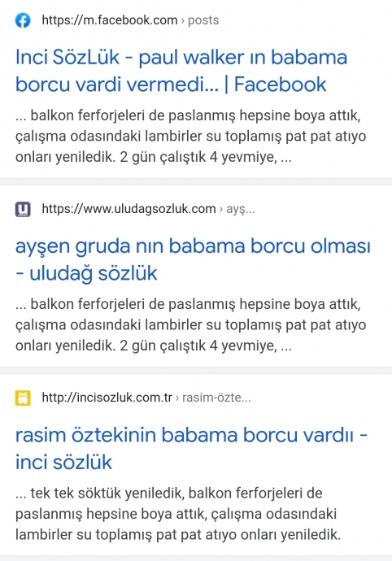Click the yellow İnci Sözlük favicon
Viewport: 392px width, 561px height.
tap(23, 398)
